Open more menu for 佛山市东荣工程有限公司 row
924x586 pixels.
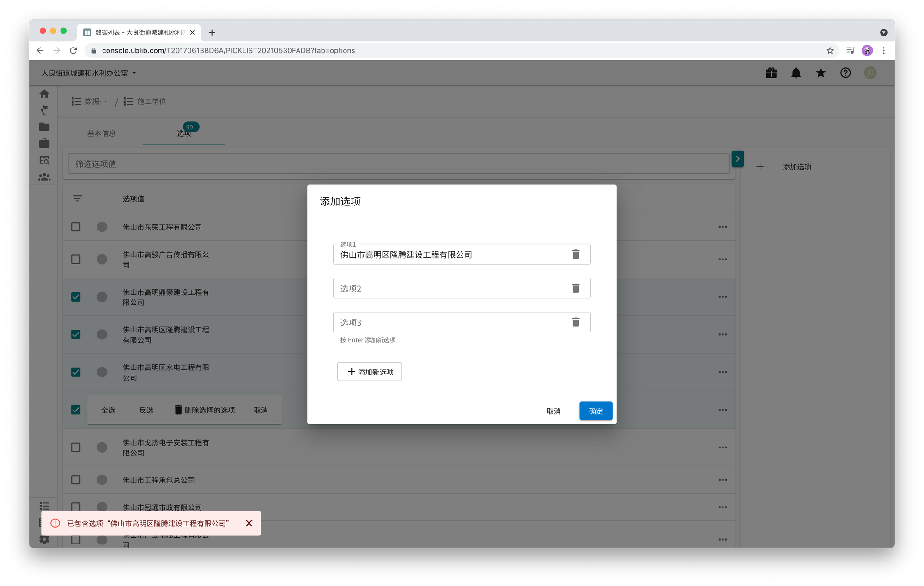coord(723,227)
